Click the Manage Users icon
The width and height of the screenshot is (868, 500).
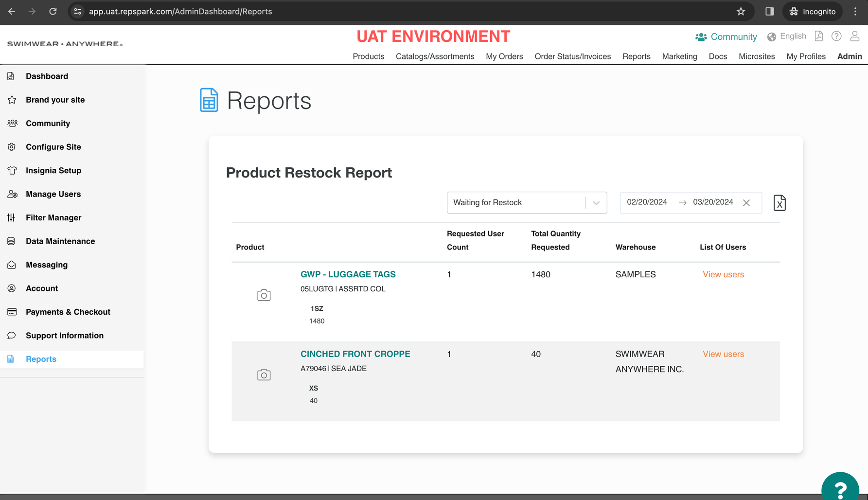[13, 194]
